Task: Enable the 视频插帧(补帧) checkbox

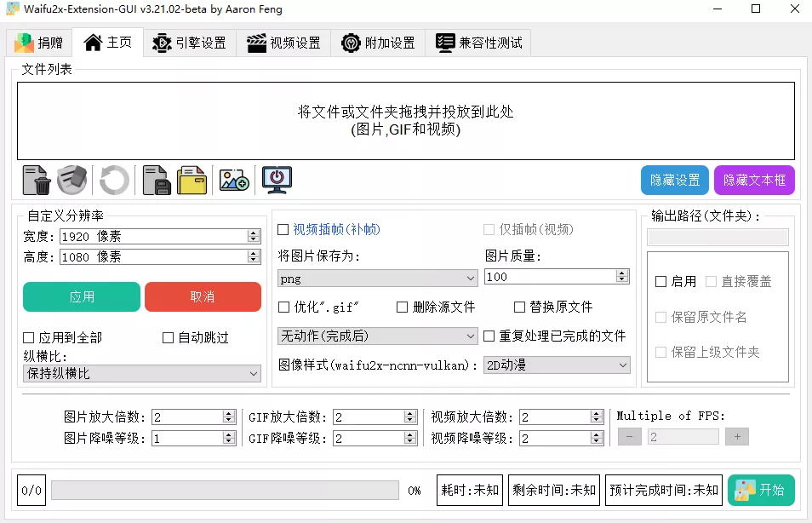Action: click(284, 228)
